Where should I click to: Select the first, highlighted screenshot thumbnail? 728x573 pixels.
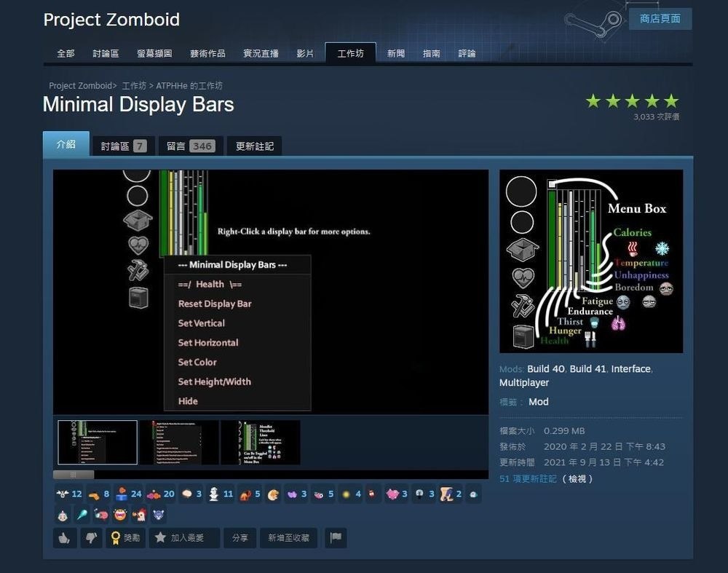pyautogui.click(x=98, y=443)
